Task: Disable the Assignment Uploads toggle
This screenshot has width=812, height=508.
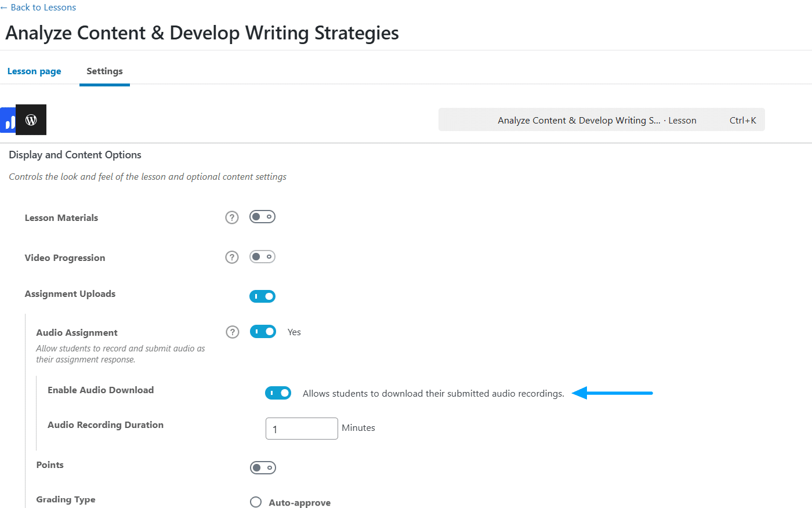Action: point(262,296)
